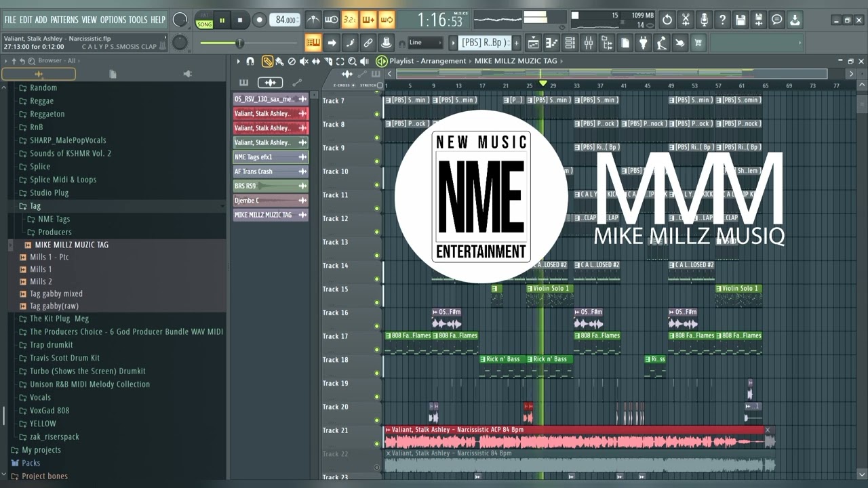Mute Track 7 with its green light

377,114
